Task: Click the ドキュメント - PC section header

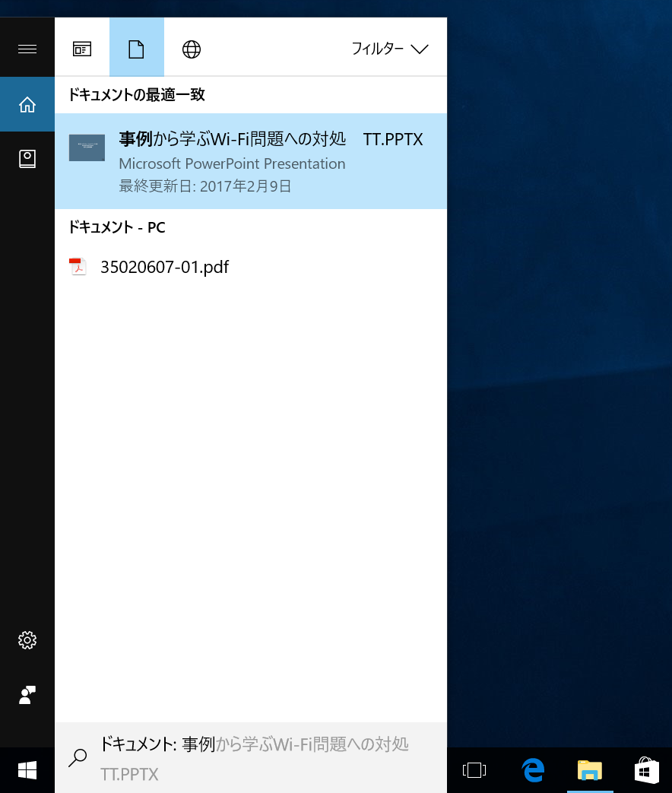Action: tap(116, 227)
